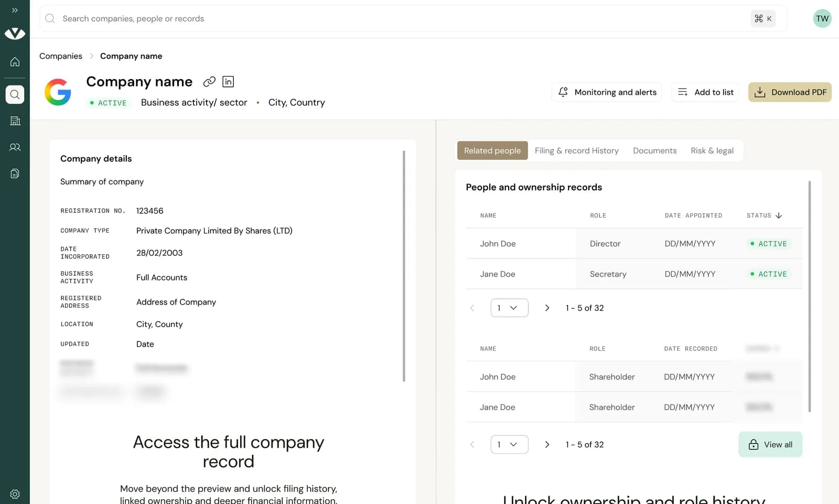Open the company LinkedIn icon
The image size is (839, 504).
click(228, 81)
